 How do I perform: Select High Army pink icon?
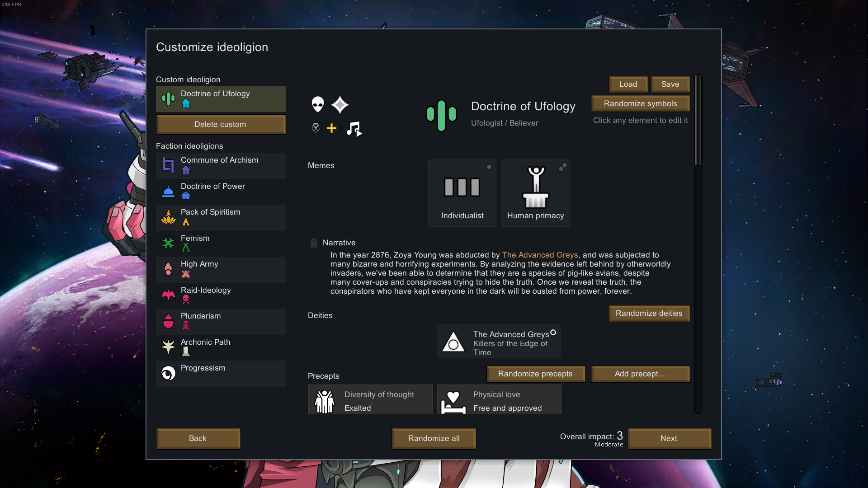click(x=168, y=269)
